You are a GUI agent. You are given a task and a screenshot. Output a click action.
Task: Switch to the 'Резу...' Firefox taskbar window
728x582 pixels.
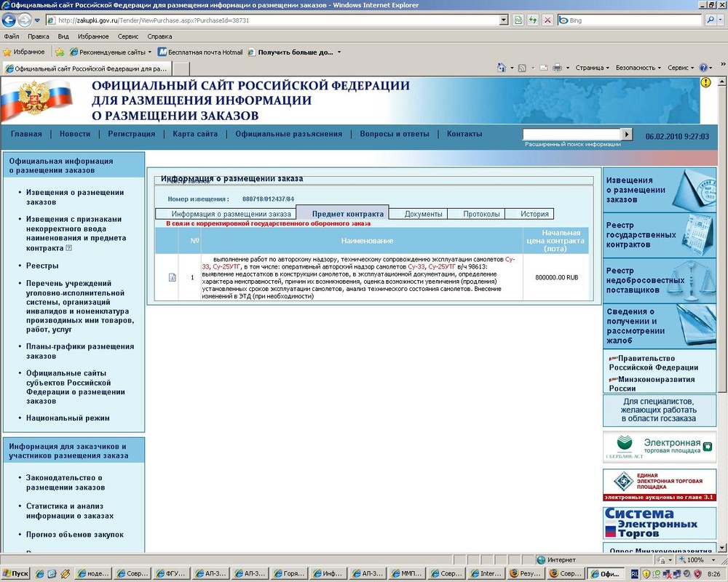point(526,574)
